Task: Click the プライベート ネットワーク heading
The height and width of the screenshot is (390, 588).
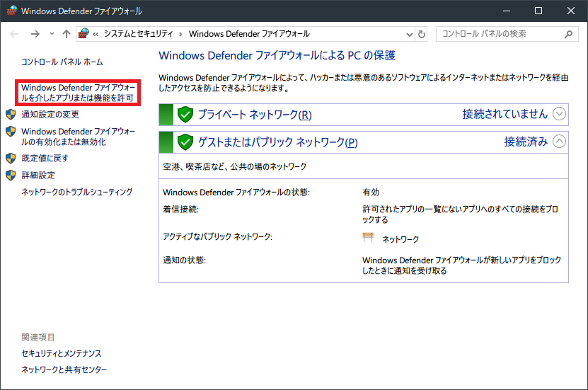Action: coord(255,115)
